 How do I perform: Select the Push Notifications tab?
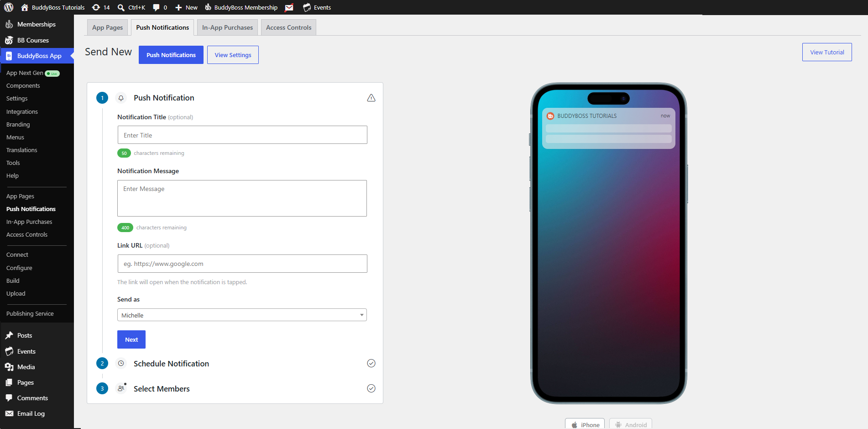point(162,27)
